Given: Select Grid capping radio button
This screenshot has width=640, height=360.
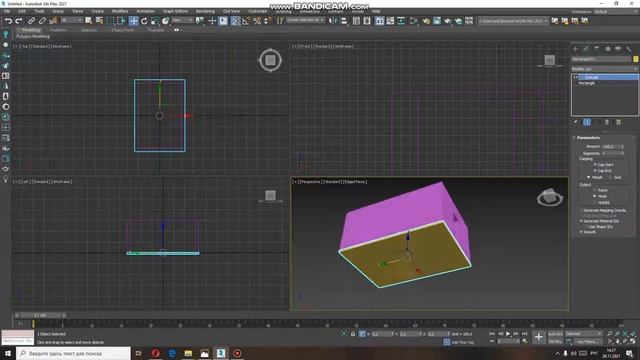Looking at the screenshot, I should (610, 177).
